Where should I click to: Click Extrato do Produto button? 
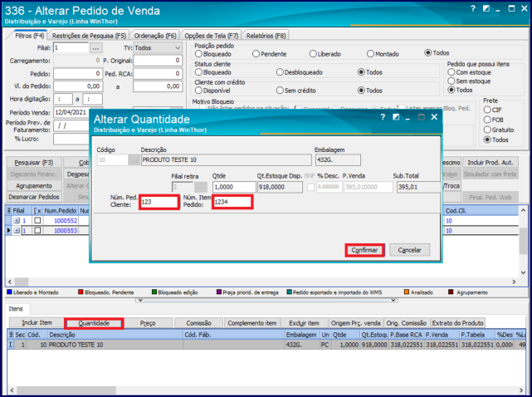point(457,323)
